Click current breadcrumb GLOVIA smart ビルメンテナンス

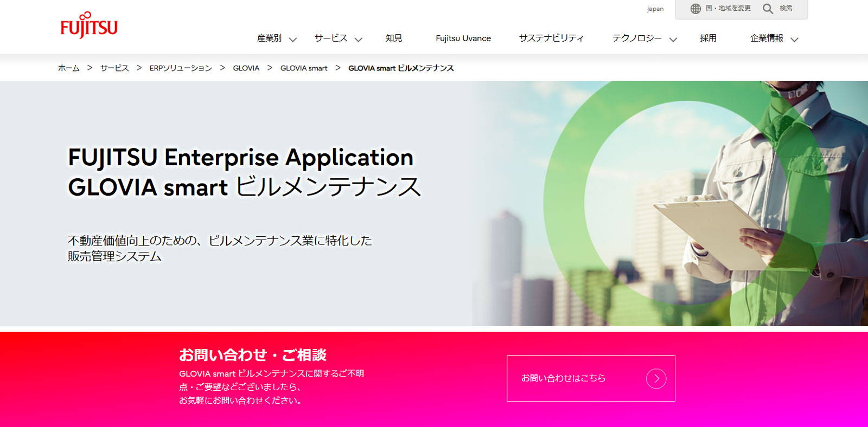(401, 68)
